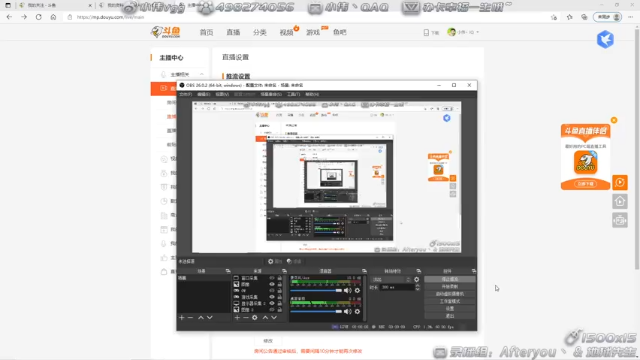
Task: Click 麦克风/Aux volume slider
Action: [x=316, y=290]
